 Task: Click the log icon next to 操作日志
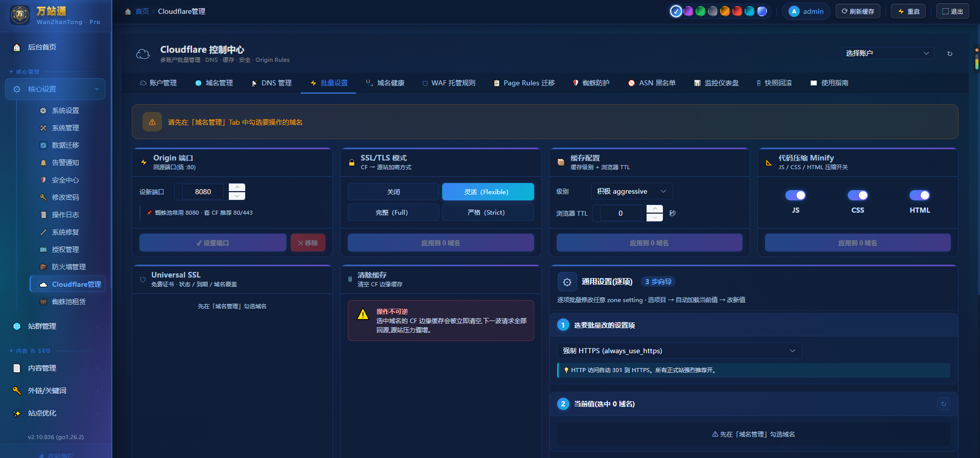point(43,215)
